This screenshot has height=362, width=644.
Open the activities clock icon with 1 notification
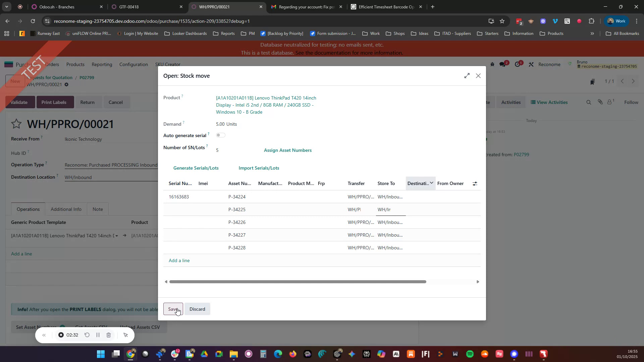tap(518, 64)
